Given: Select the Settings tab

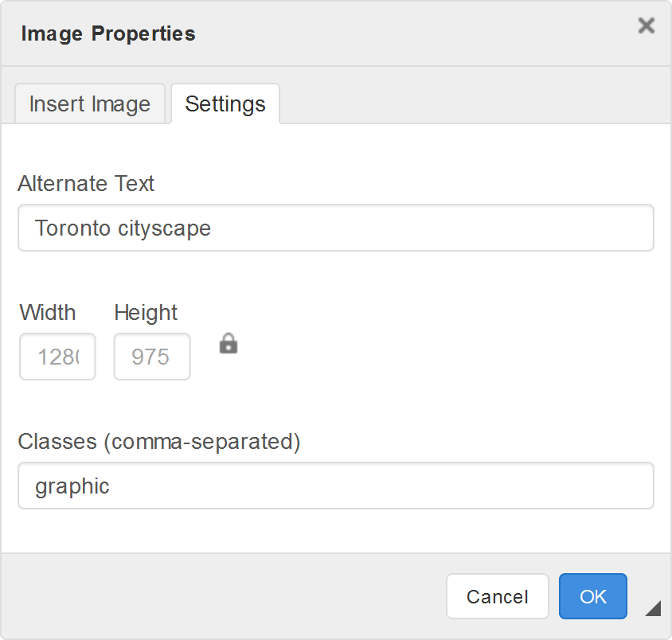Looking at the screenshot, I should (x=225, y=104).
